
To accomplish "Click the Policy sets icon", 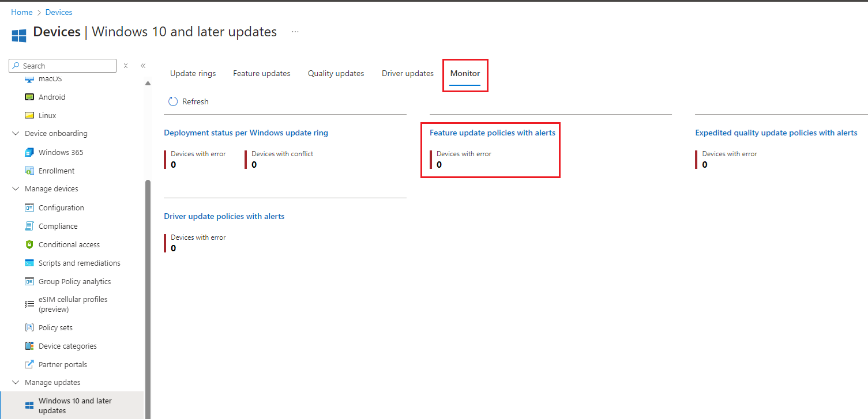I will [29, 327].
